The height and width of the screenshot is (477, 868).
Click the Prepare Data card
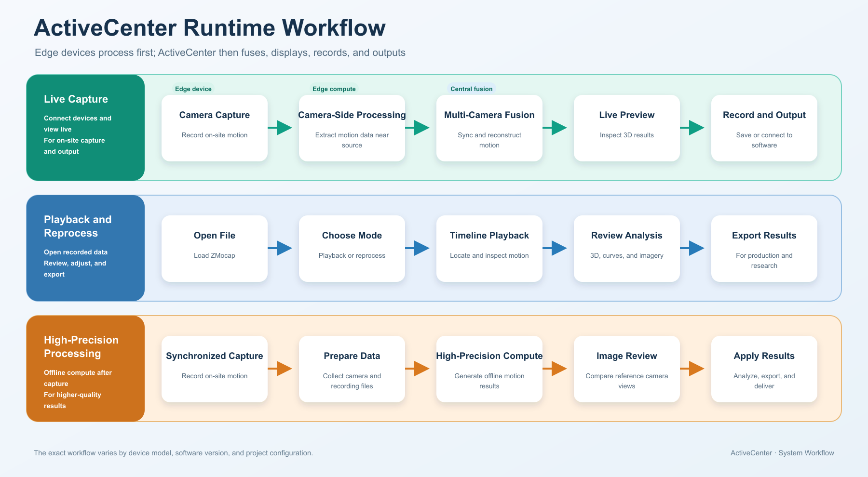(x=352, y=369)
